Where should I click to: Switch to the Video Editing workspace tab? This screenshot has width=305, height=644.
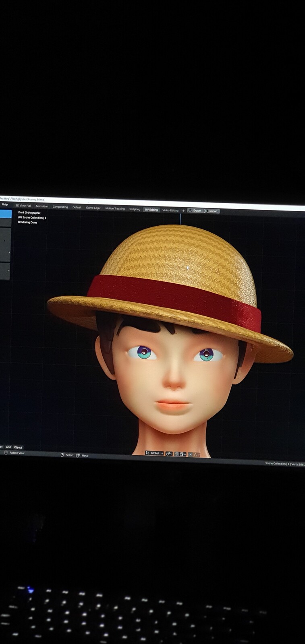pos(170,210)
